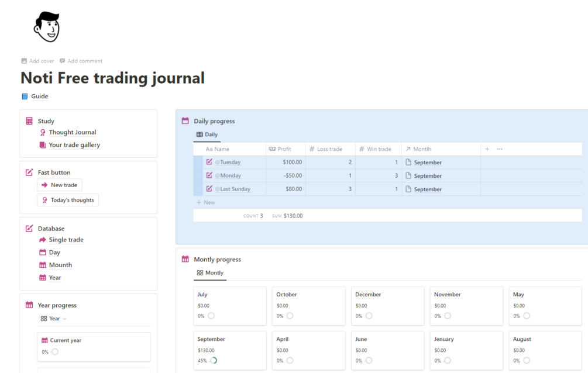
Task: Open the Single trade database link
Action: pyautogui.click(x=66, y=240)
